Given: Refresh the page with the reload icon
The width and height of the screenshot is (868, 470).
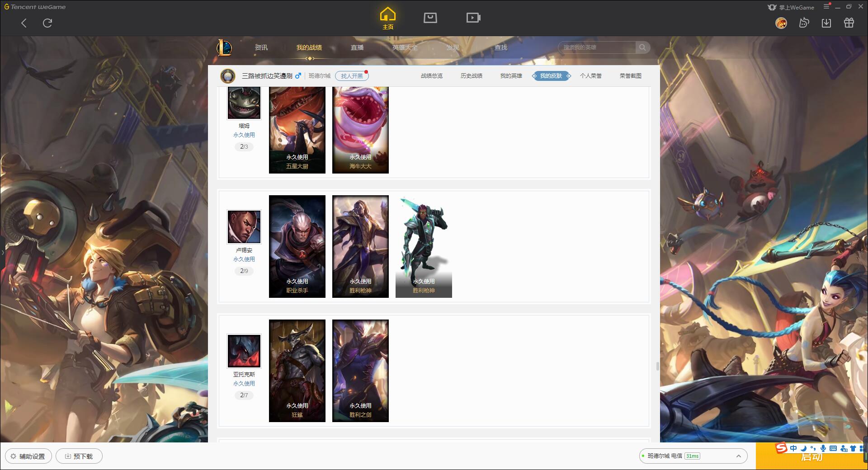Looking at the screenshot, I should [47, 23].
